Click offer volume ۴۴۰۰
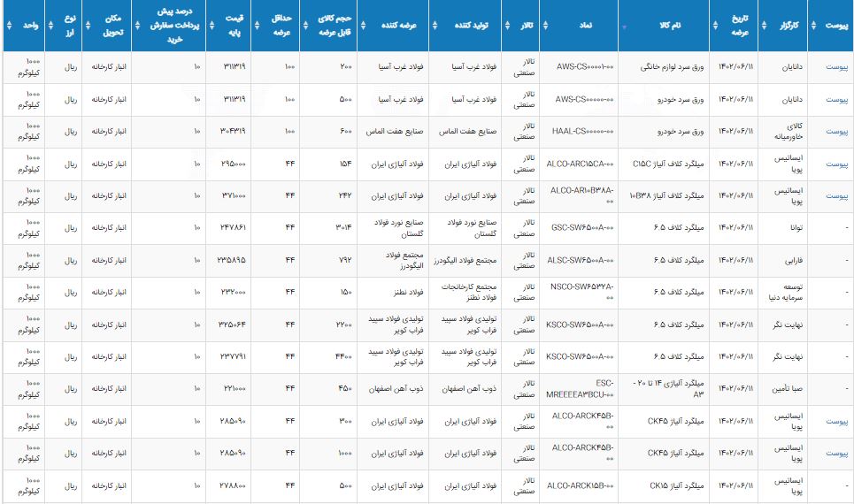Image resolution: width=854 pixels, height=504 pixels. [x=343, y=356]
